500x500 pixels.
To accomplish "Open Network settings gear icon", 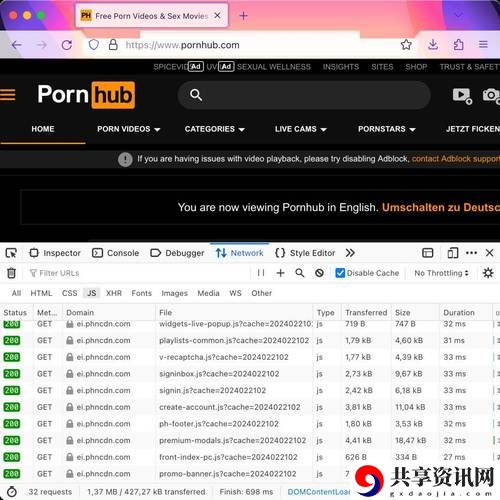I will (488, 273).
